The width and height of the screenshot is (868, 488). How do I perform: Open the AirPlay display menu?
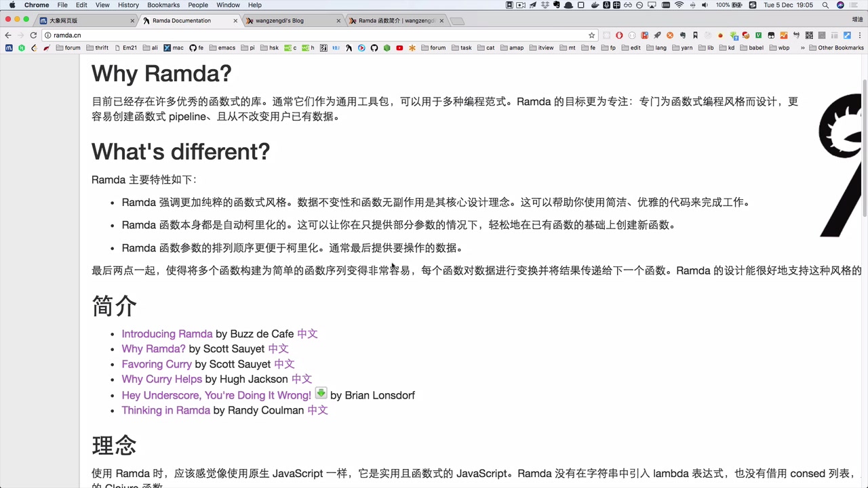[x=651, y=5]
